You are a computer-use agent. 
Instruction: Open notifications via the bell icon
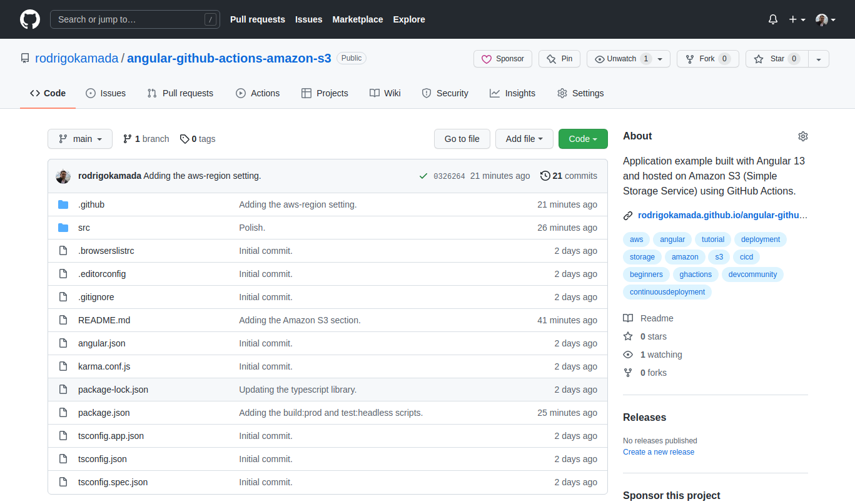click(x=772, y=19)
